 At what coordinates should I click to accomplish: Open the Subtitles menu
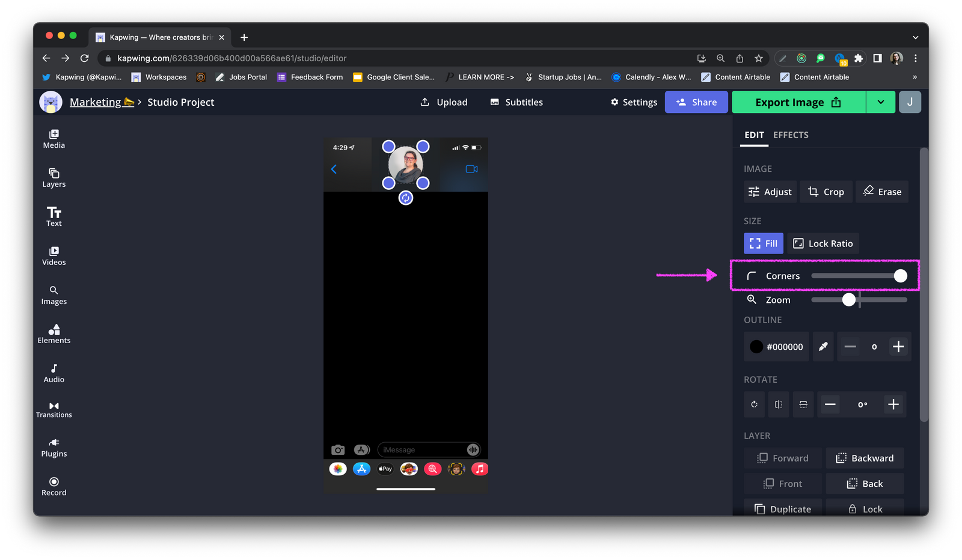point(516,102)
